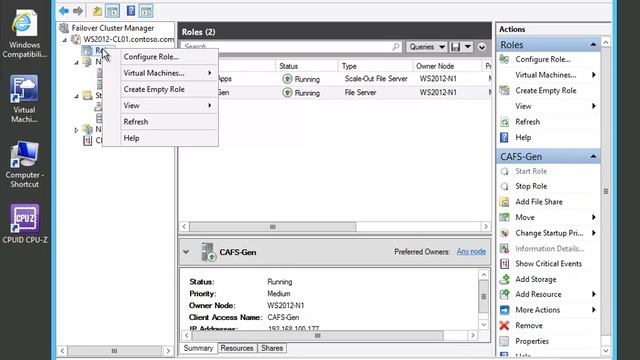Click the Move action icon
The image size is (640, 360).
coord(504,217)
